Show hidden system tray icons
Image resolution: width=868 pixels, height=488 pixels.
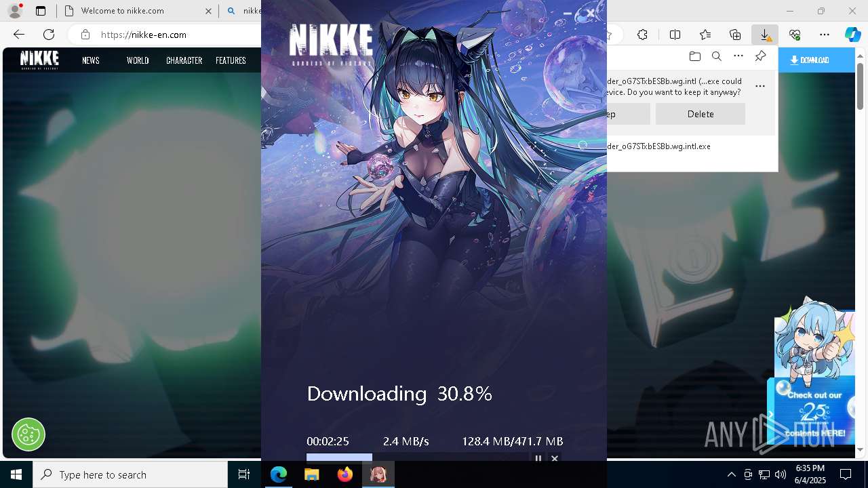coord(731,474)
